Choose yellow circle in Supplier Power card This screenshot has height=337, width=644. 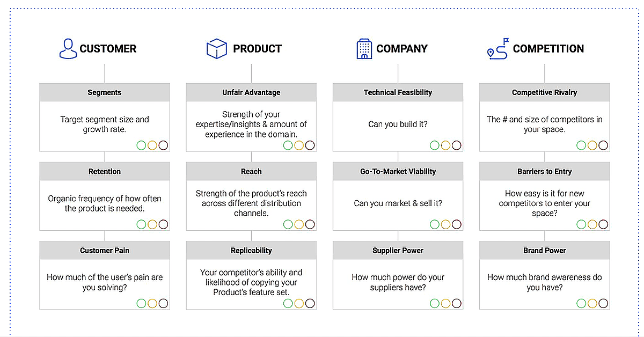tap(445, 303)
